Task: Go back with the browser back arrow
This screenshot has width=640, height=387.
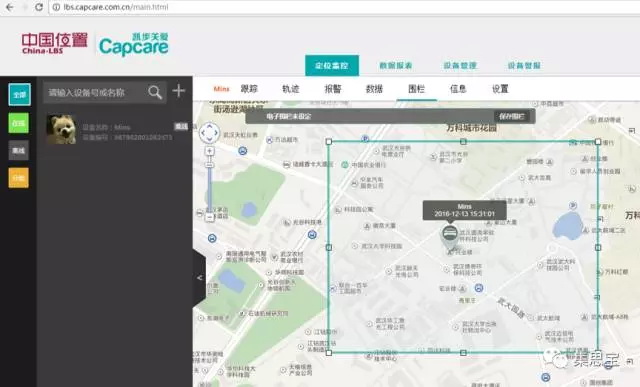Action: tap(9, 7)
